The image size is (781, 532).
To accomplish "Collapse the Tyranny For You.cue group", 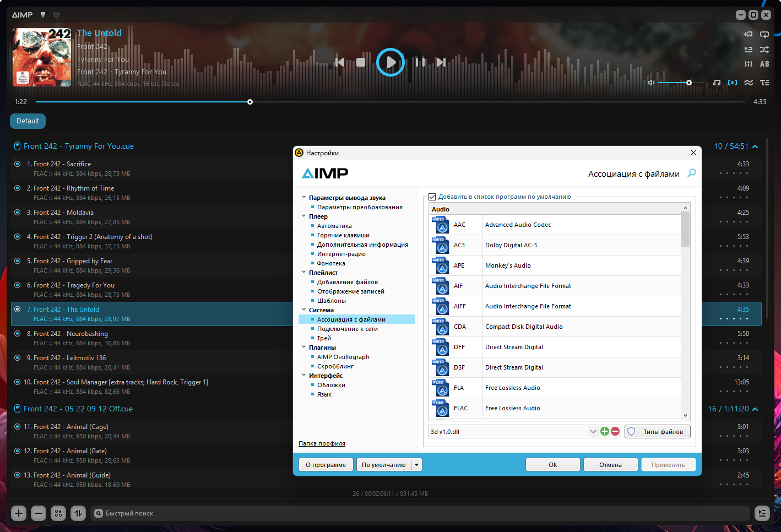I will [x=755, y=146].
